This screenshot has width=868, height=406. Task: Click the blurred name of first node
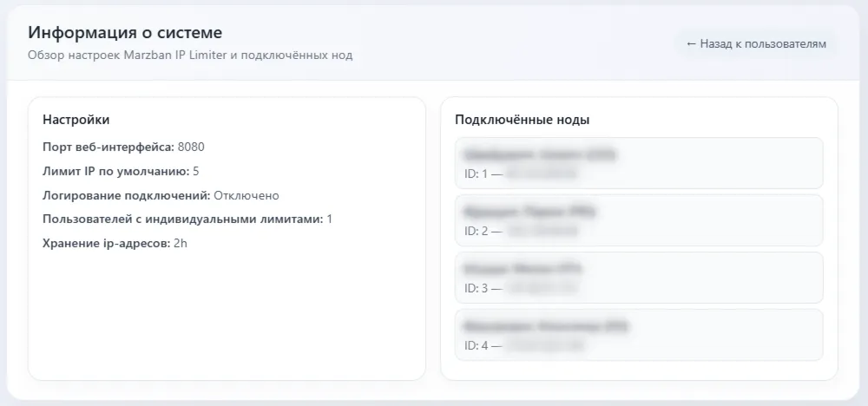(x=540, y=154)
